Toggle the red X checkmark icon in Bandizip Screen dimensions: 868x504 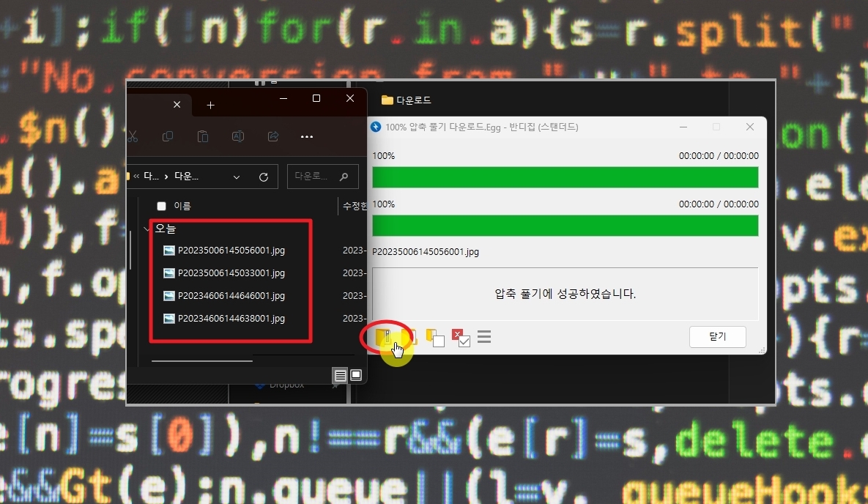[x=461, y=338]
